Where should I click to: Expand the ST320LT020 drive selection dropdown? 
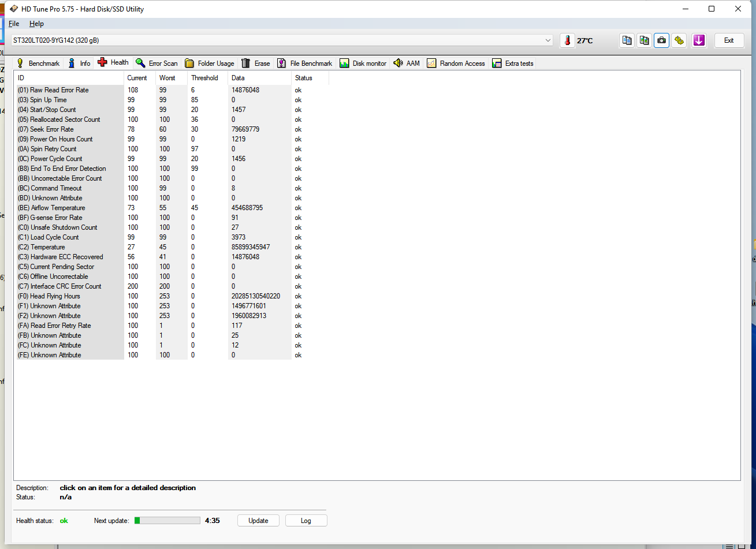tap(548, 40)
